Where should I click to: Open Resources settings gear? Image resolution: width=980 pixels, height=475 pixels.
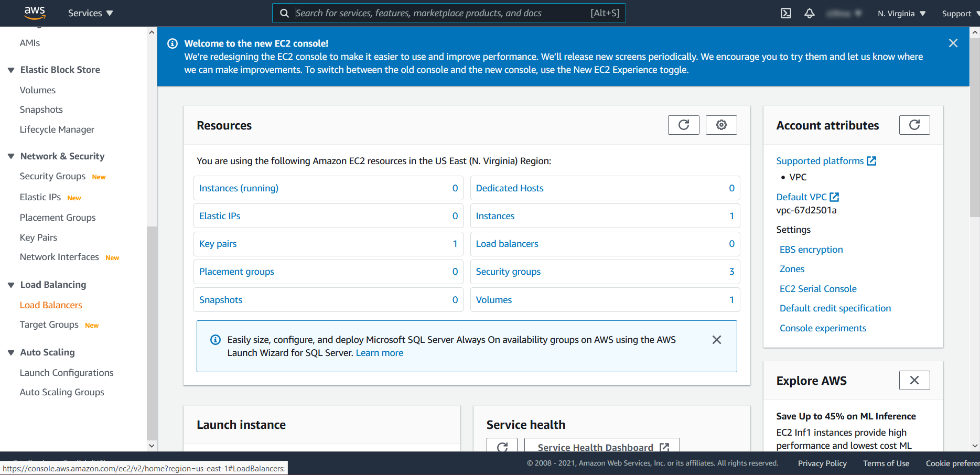(721, 125)
